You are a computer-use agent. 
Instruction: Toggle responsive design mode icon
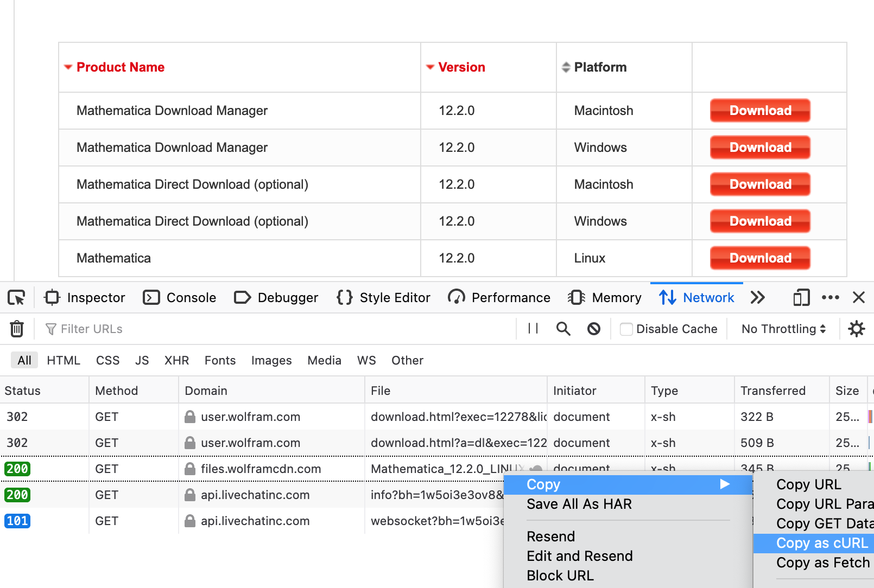(x=801, y=298)
